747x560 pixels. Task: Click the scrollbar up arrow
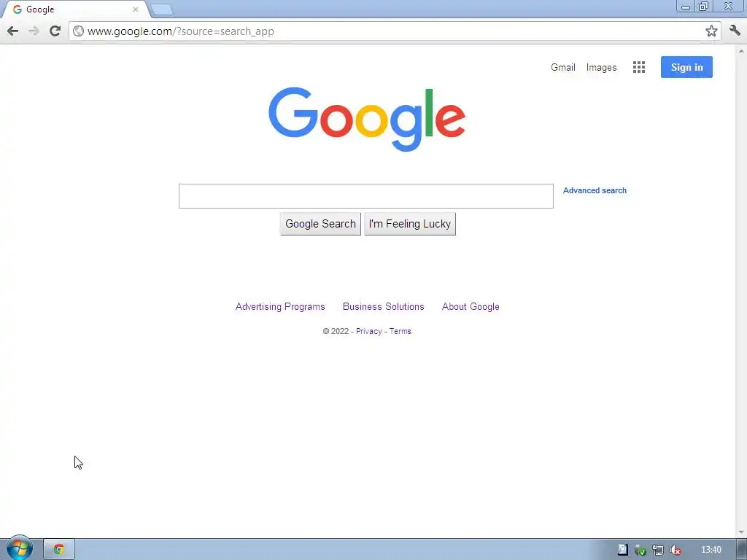point(741,50)
